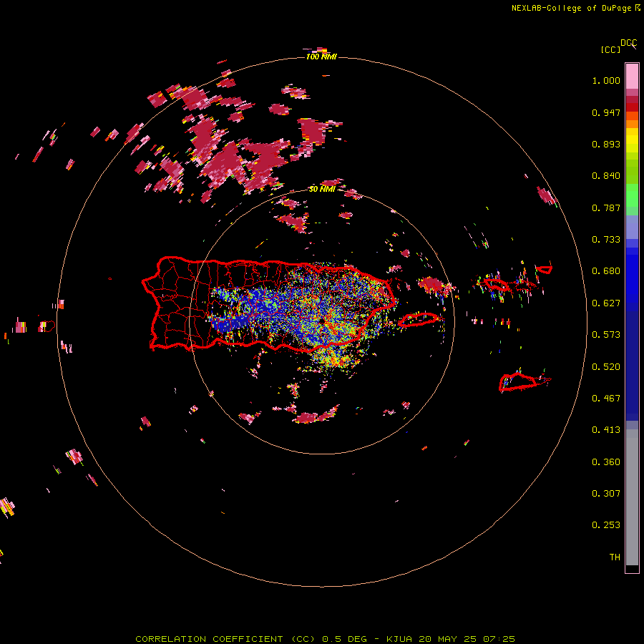Image resolution: width=644 pixels, height=644 pixels.
Task: Click the lavender color bar segment
Action: point(632,227)
